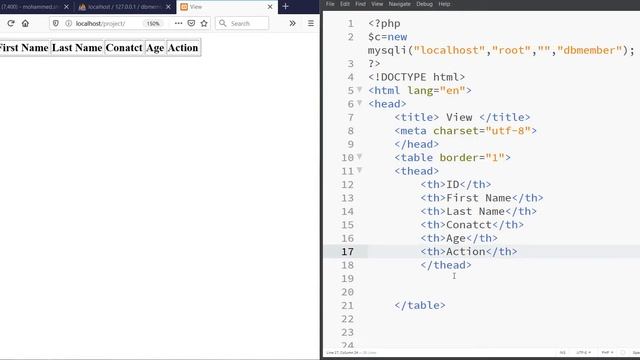Open the editor Find menu
Screen dimensions: 640x360
(x=360, y=4)
